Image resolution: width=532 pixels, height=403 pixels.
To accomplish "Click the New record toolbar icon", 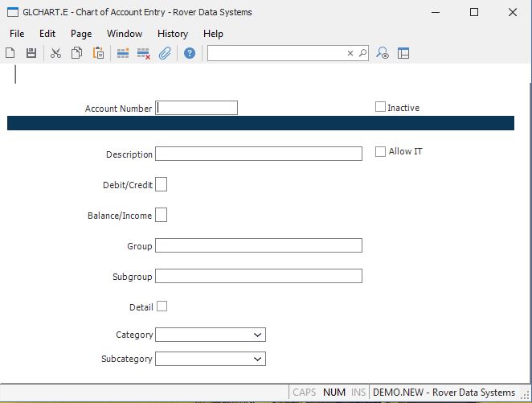I will point(10,53).
